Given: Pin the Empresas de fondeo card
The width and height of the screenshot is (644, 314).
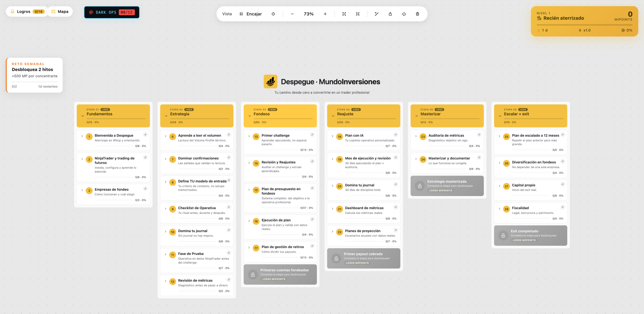Looking at the screenshot, I should tap(145, 189).
